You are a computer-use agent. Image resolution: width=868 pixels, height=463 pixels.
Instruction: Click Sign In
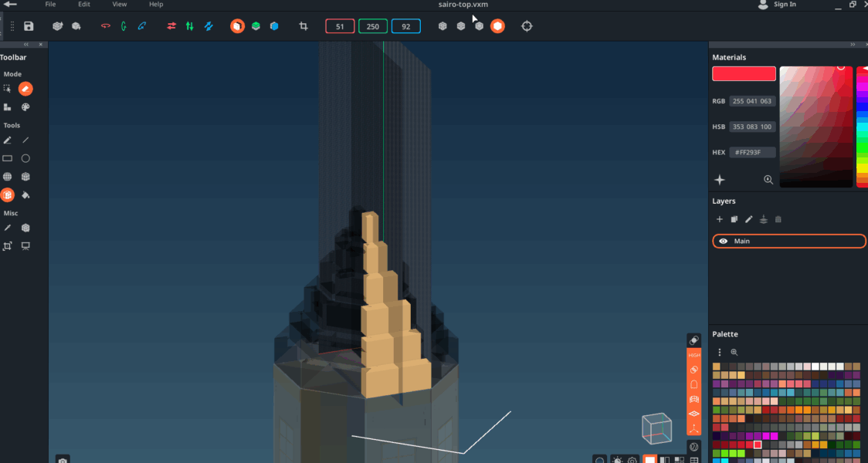tap(785, 5)
